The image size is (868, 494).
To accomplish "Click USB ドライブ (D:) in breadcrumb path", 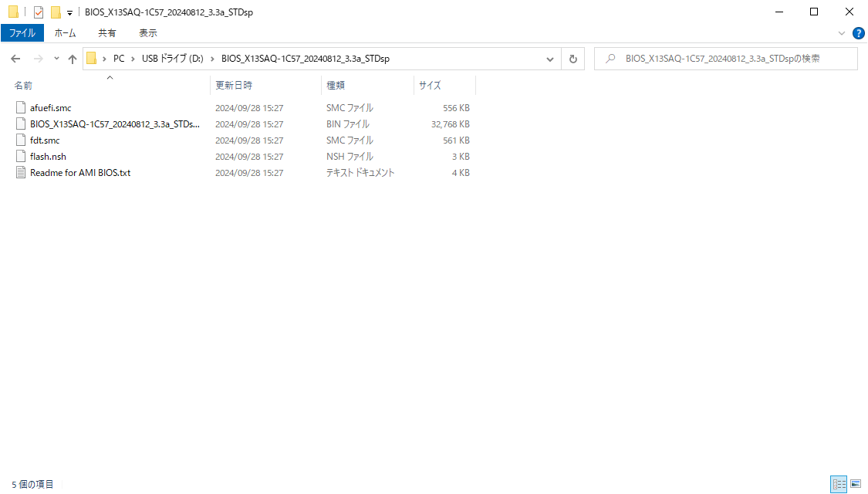I will (x=172, y=59).
